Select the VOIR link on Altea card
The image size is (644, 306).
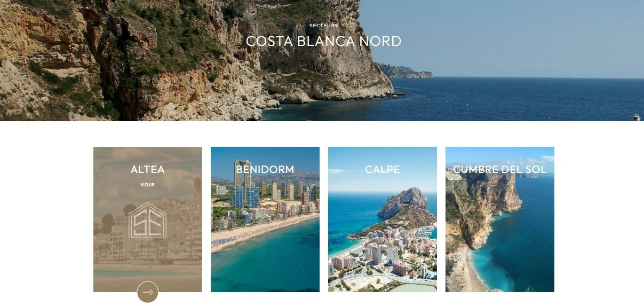click(x=148, y=185)
